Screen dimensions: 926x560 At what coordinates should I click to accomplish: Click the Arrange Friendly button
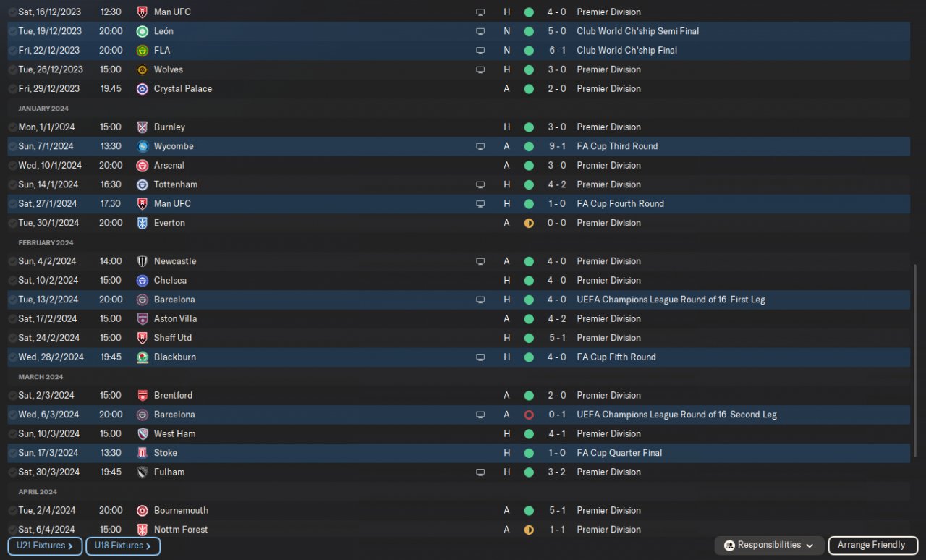pos(872,545)
